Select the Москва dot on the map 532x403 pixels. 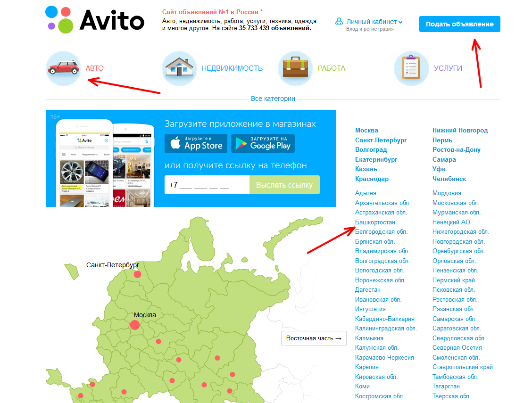click(x=135, y=325)
